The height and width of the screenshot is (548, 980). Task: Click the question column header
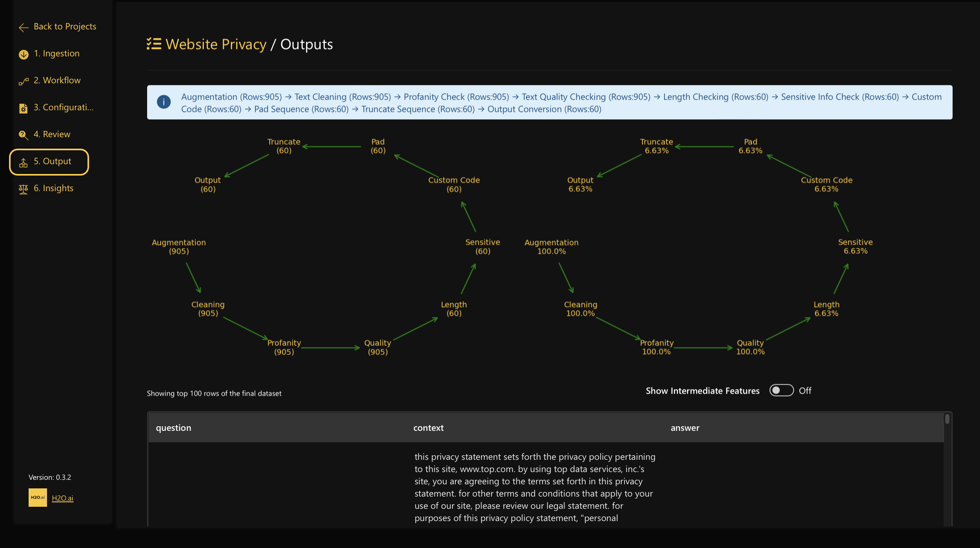pyautogui.click(x=173, y=428)
